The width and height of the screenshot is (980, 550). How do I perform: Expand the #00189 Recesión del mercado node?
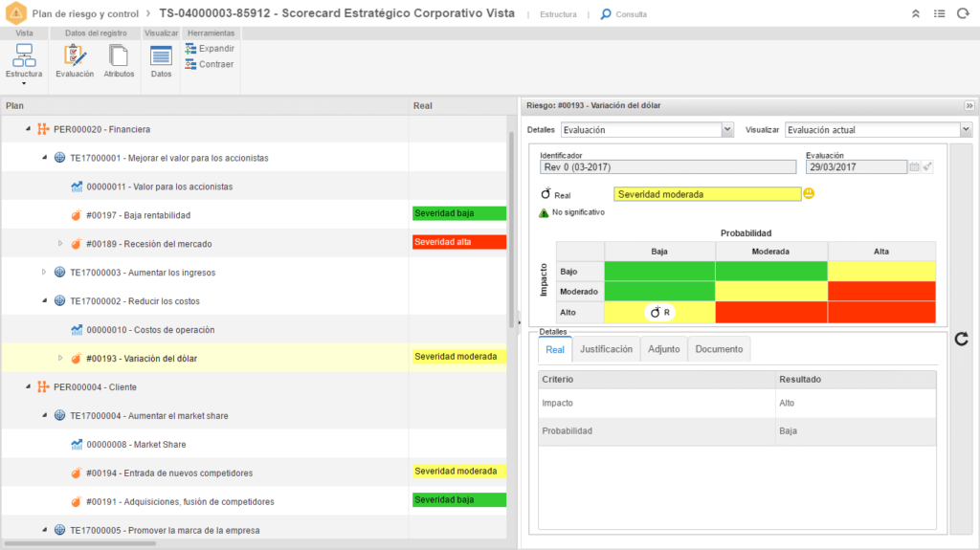tap(60, 244)
